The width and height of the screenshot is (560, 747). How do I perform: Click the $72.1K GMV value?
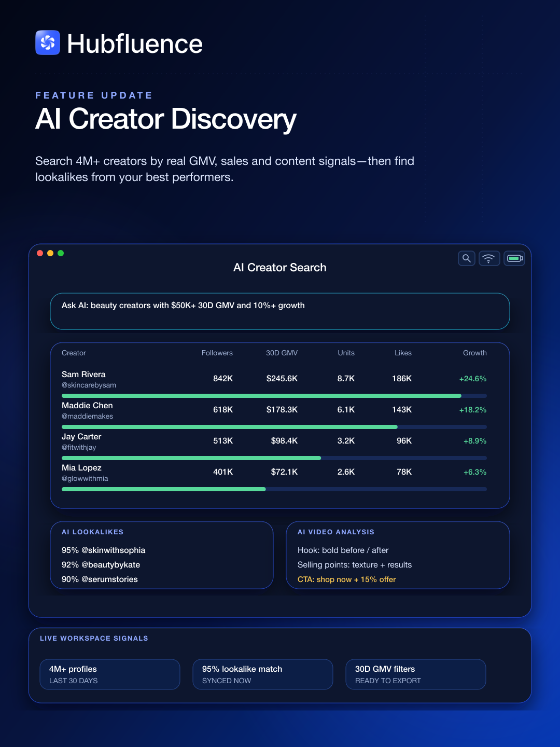point(284,472)
